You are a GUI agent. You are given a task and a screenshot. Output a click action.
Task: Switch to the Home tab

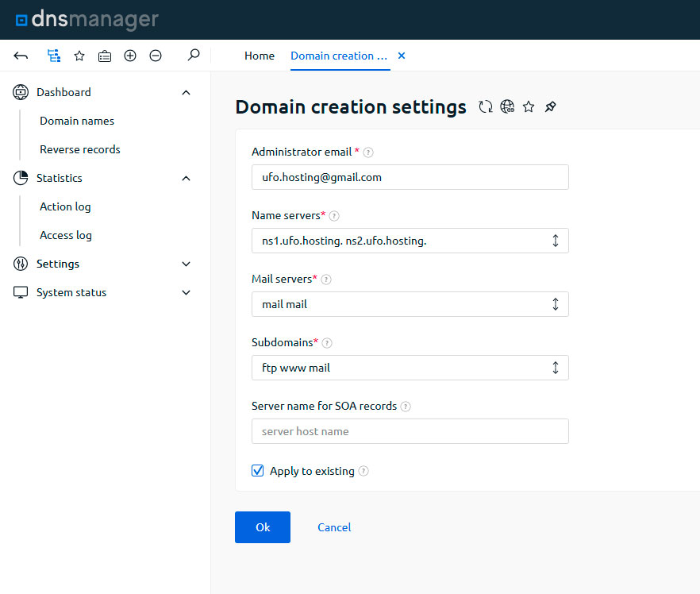[x=260, y=56]
